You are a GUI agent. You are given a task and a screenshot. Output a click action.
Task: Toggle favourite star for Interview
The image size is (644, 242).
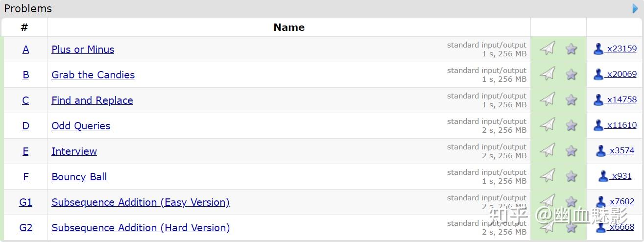(571, 151)
